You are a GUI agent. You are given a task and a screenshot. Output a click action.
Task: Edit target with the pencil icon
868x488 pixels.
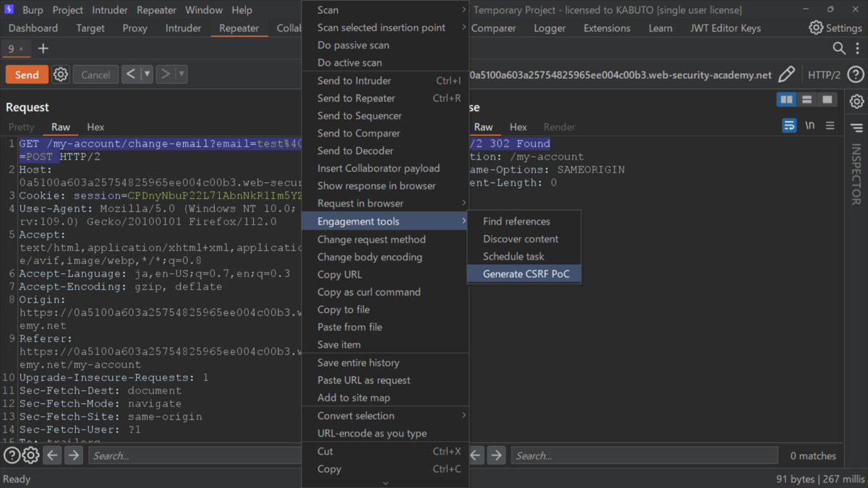pyautogui.click(x=786, y=74)
